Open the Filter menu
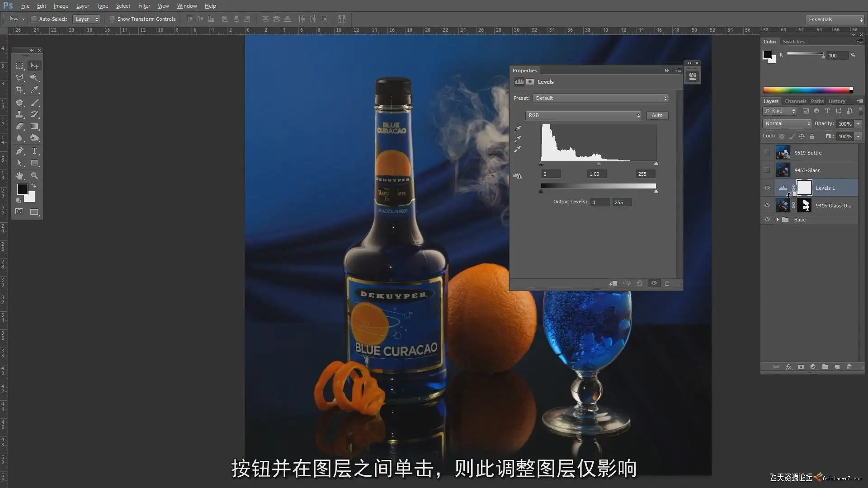Viewport: 868px width, 488px height. pyautogui.click(x=144, y=6)
